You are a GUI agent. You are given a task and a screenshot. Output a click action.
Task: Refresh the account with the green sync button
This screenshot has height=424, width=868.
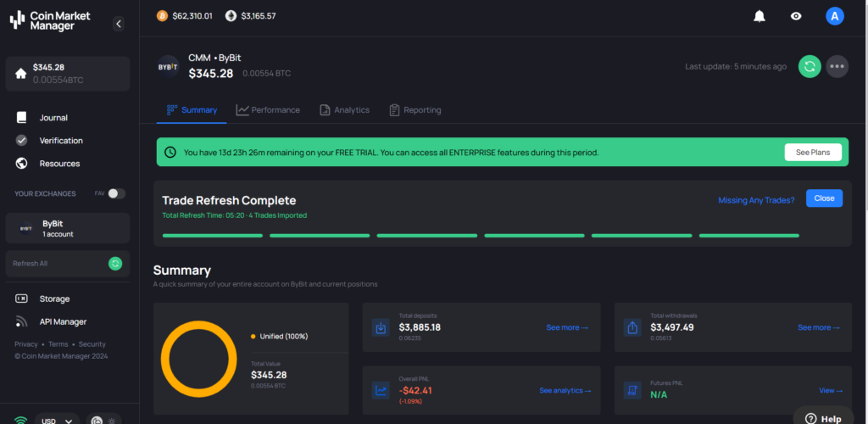[810, 66]
